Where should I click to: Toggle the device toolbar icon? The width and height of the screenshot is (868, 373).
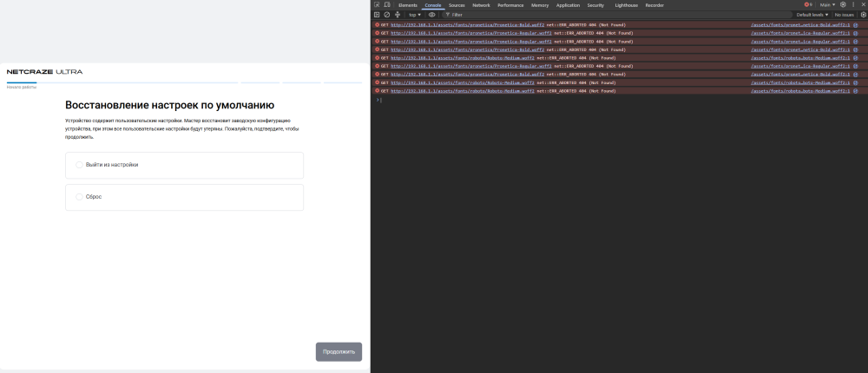387,5
